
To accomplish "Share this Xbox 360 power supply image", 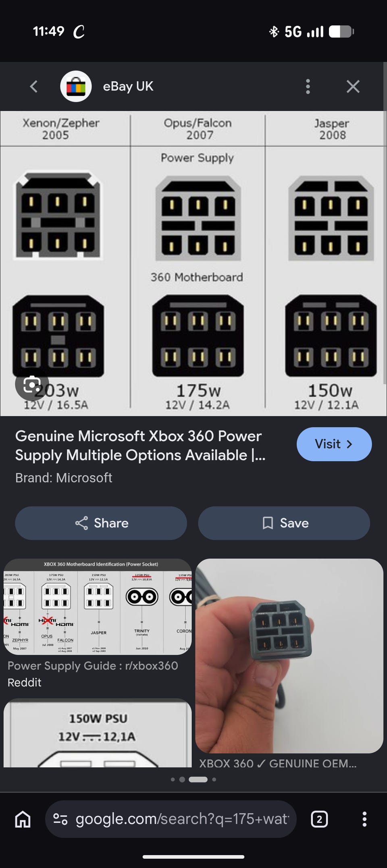I will click(101, 523).
